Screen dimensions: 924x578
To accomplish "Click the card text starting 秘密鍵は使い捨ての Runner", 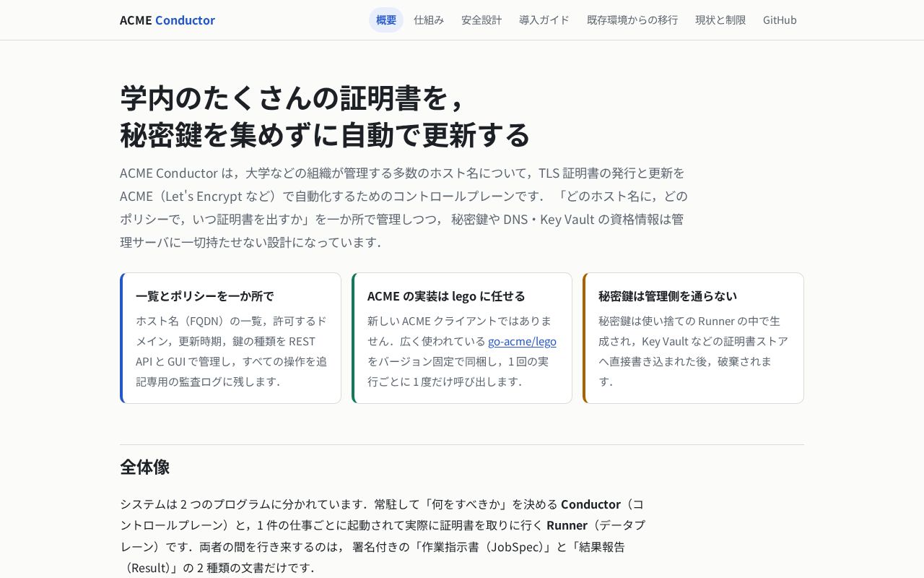I will pyautogui.click(x=693, y=351).
